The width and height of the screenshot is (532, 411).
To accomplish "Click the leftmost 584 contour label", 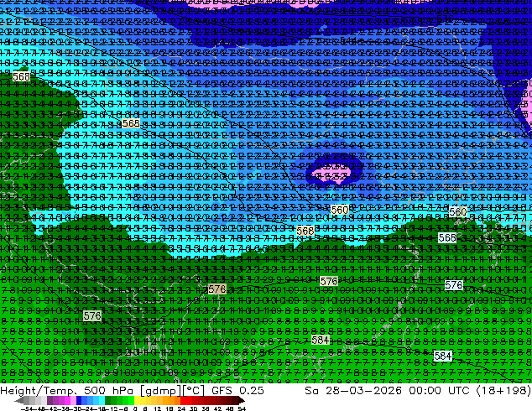I will [x=321, y=340].
